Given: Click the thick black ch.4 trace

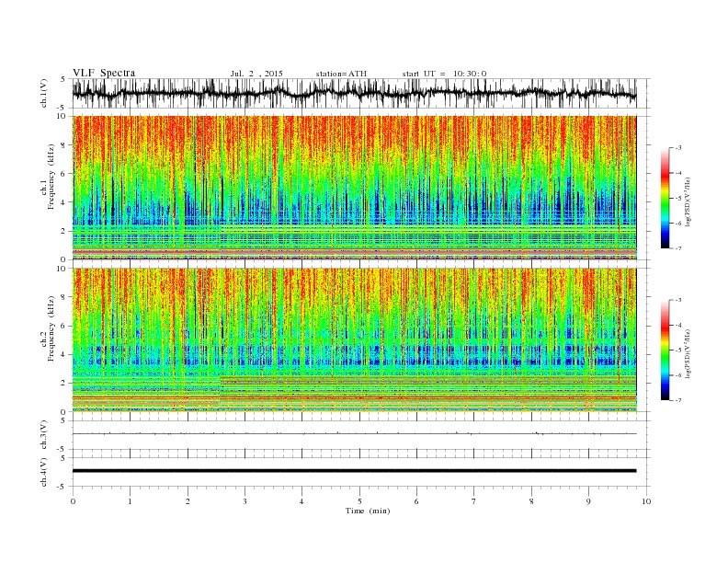Looking at the screenshot, I should [354, 471].
